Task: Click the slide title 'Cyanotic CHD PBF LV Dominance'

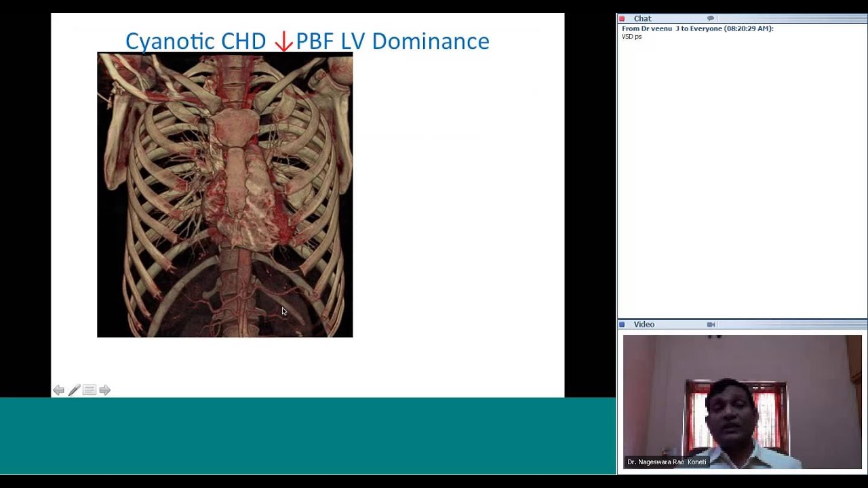Action: tap(307, 41)
